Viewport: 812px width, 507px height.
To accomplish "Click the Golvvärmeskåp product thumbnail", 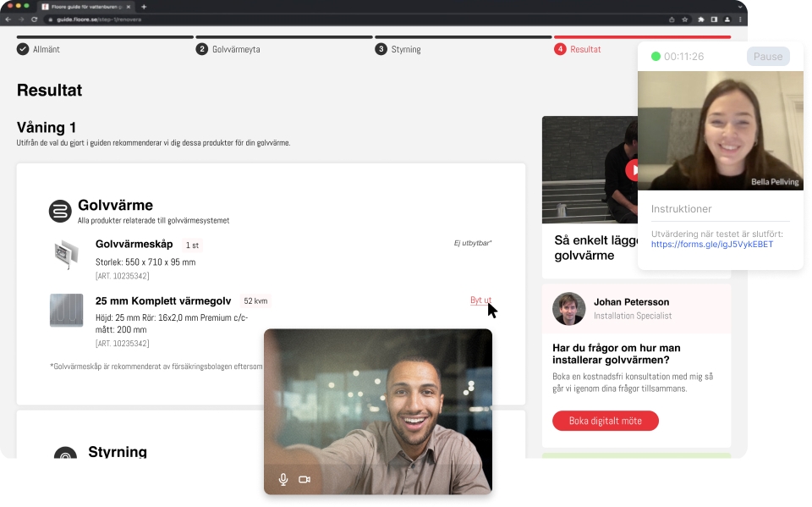I will coord(66,254).
